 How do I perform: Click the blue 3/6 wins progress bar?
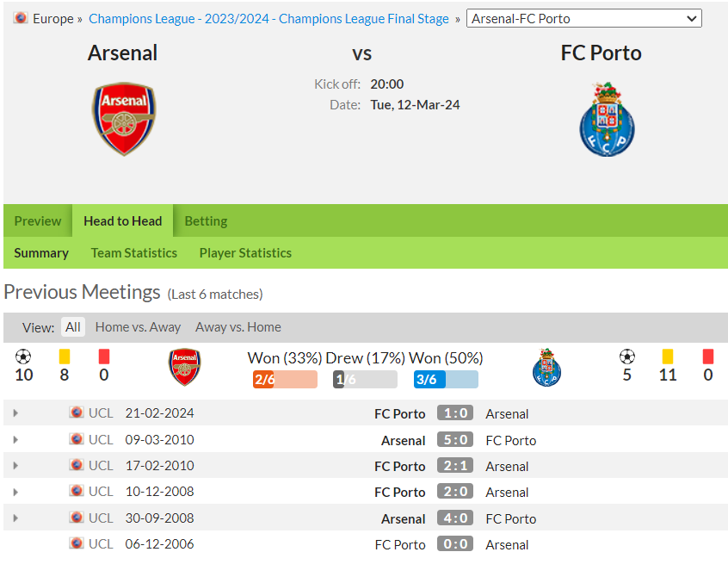tap(446, 380)
